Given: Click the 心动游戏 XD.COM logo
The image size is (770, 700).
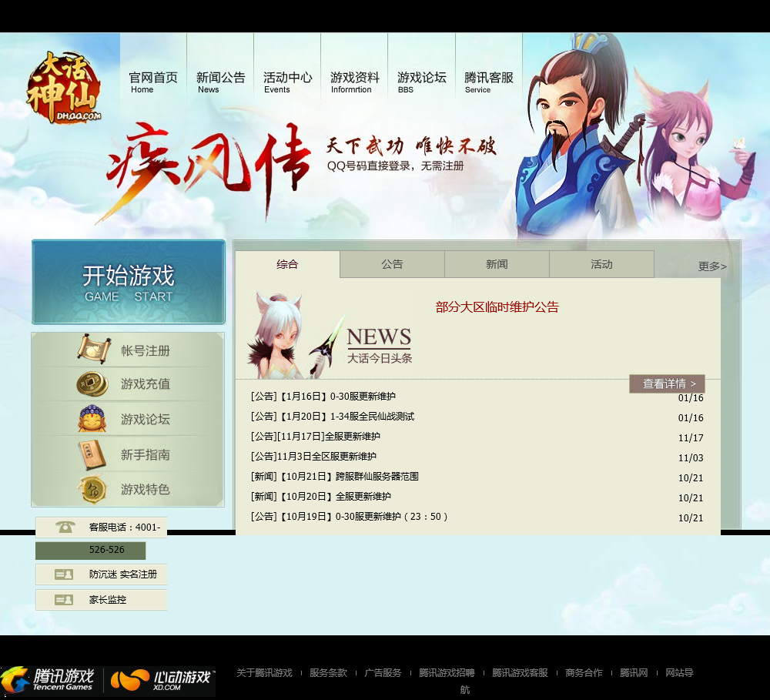Looking at the screenshot, I should click(x=162, y=680).
